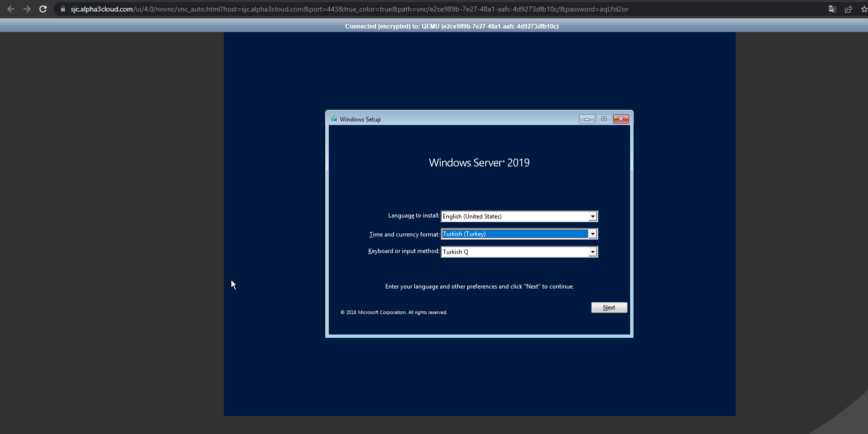Bookmark this page with the star icon

pyautogui.click(x=864, y=9)
